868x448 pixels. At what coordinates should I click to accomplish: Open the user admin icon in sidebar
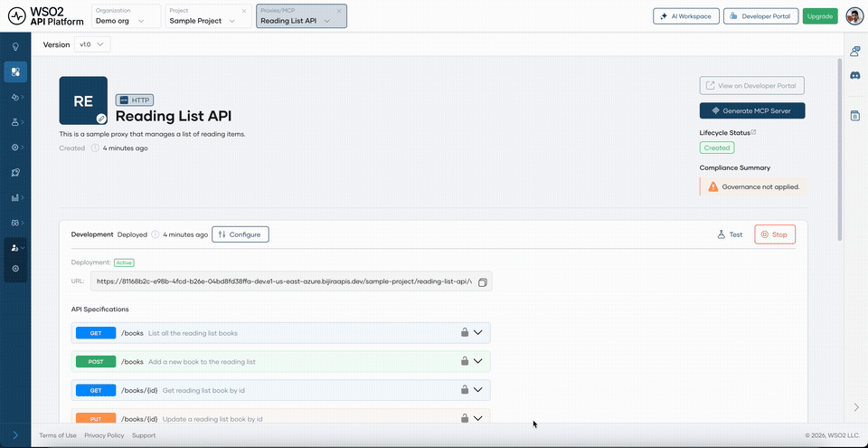click(x=15, y=248)
